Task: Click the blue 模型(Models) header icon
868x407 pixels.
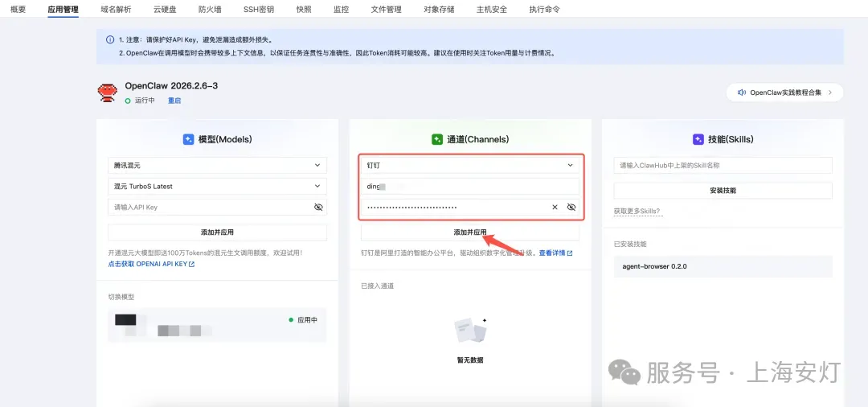Action: click(188, 139)
